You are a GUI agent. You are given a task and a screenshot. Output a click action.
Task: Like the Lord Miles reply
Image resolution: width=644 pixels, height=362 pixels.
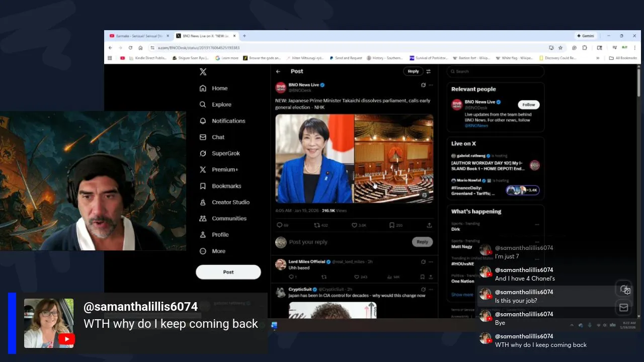click(357, 277)
